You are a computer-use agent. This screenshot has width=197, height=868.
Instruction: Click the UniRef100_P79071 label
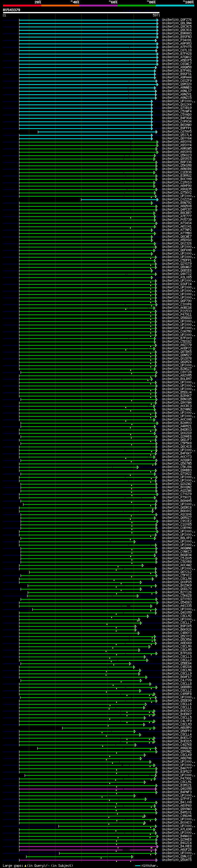177,498
